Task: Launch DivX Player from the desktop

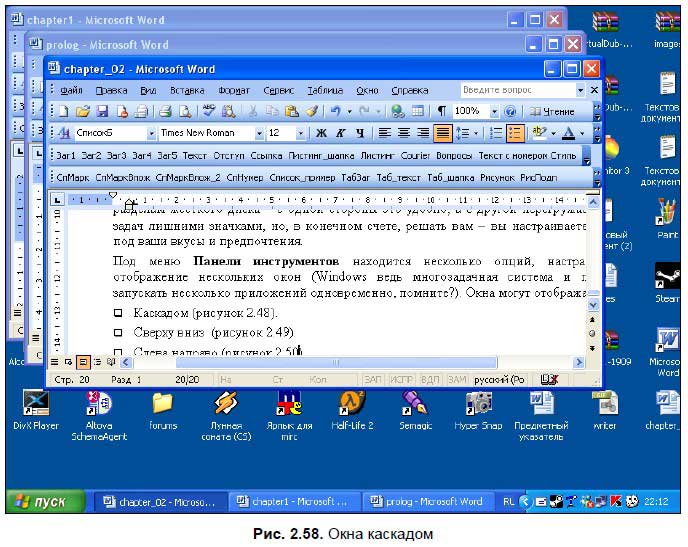Action: pyautogui.click(x=36, y=411)
